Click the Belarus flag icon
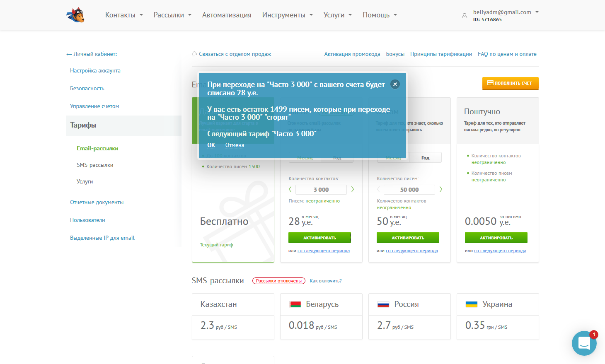 295,304
